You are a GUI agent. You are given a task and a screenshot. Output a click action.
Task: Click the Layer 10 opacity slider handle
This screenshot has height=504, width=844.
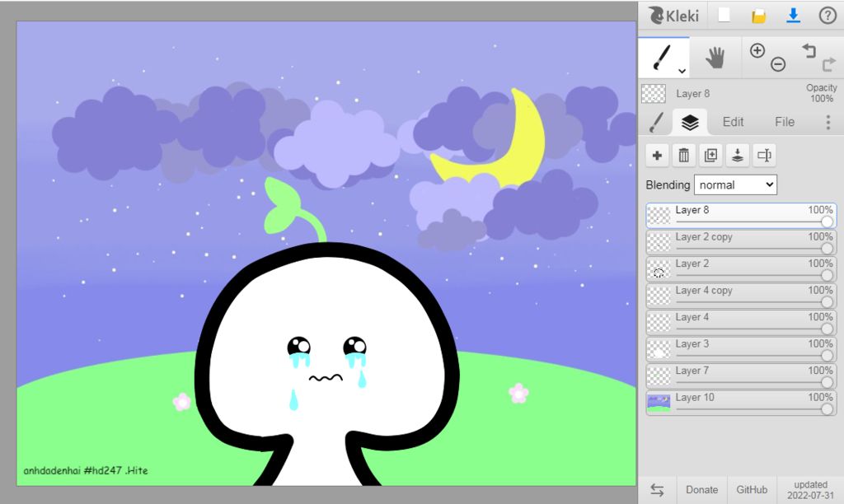[x=827, y=408]
